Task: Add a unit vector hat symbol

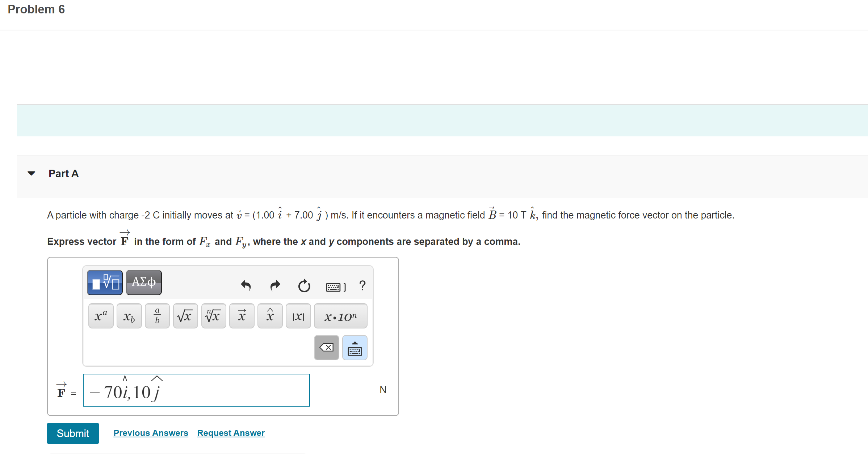Action: (x=270, y=315)
